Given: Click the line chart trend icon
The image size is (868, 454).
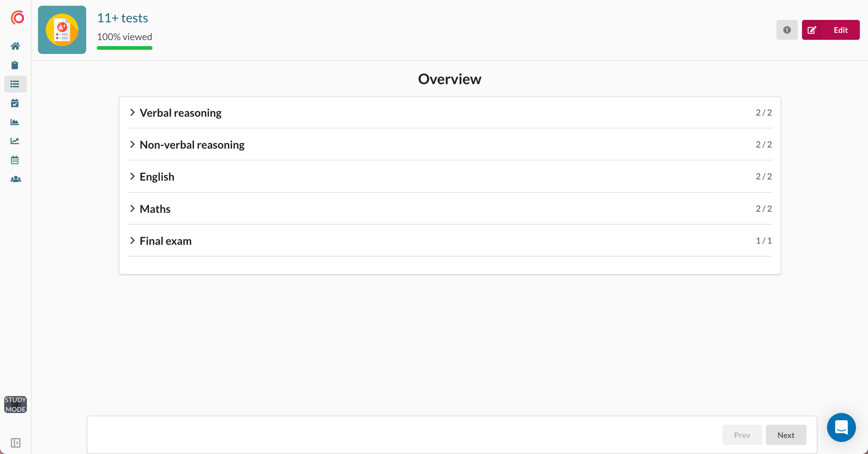Looking at the screenshot, I should 15,141.
